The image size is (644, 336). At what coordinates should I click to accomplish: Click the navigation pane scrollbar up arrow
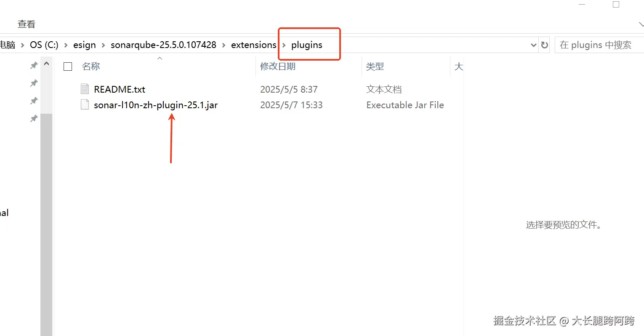pyautogui.click(x=46, y=64)
